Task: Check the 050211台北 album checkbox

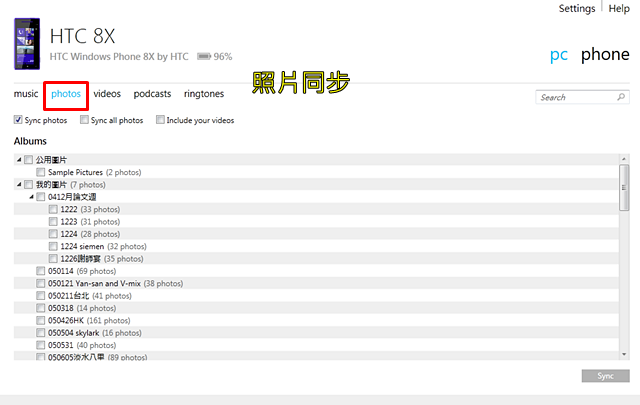Action: tap(40, 295)
